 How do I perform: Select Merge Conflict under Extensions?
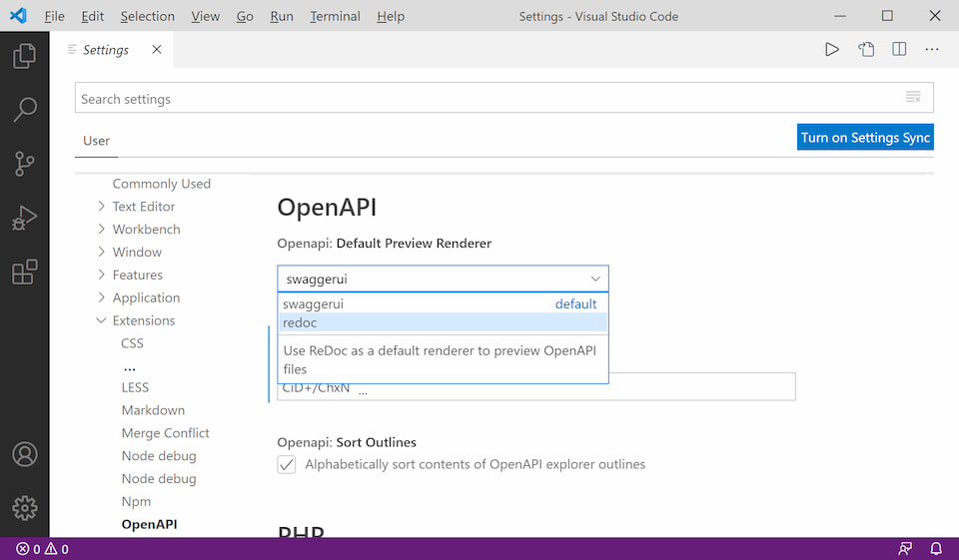click(x=165, y=433)
